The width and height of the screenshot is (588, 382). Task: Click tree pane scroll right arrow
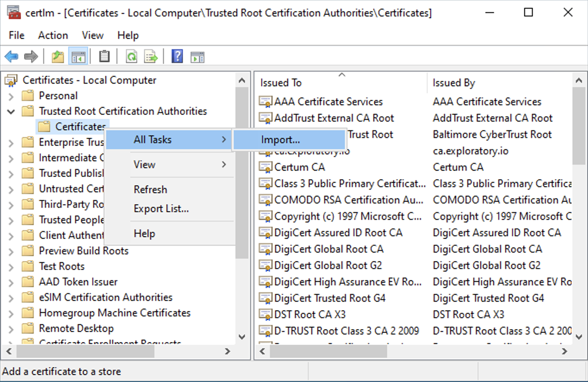227,351
